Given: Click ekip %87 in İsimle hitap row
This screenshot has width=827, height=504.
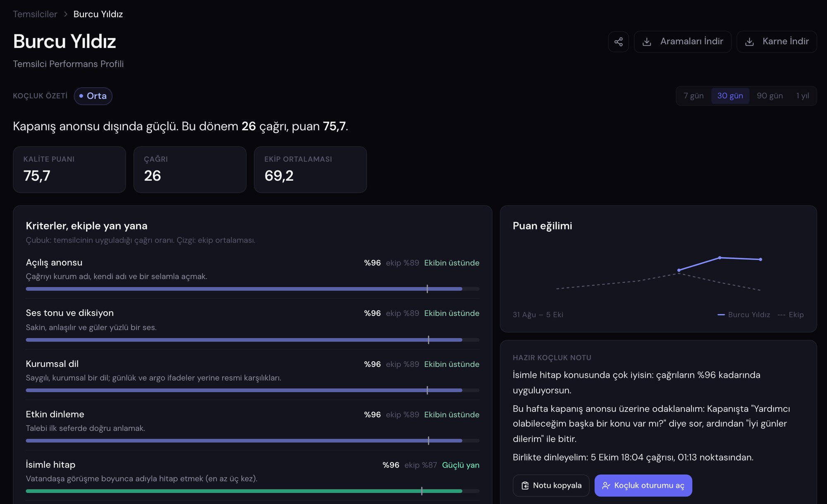Looking at the screenshot, I should [x=421, y=465].
